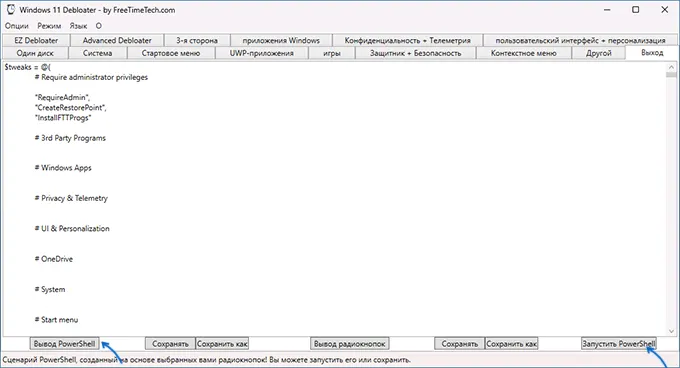Open the О menu item
Screen dimensions: 680x368
coord(98,26)
